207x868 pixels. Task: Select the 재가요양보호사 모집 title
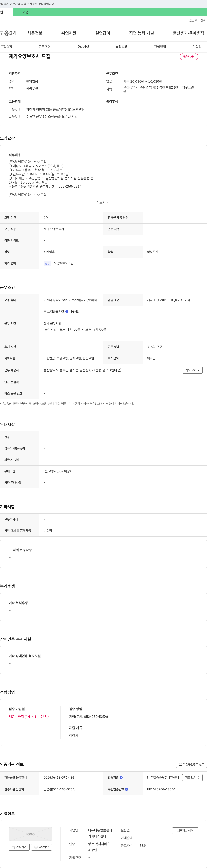30,56
